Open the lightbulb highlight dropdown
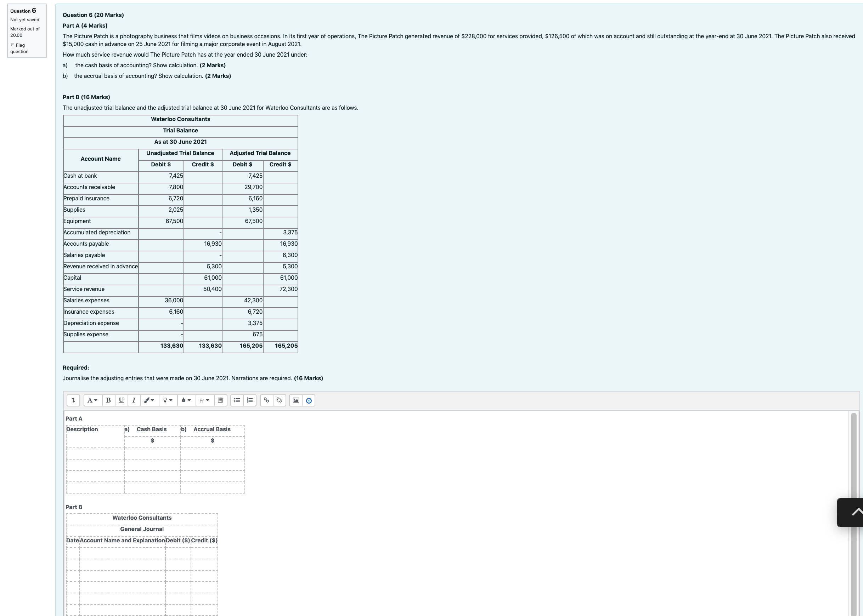 168,400
